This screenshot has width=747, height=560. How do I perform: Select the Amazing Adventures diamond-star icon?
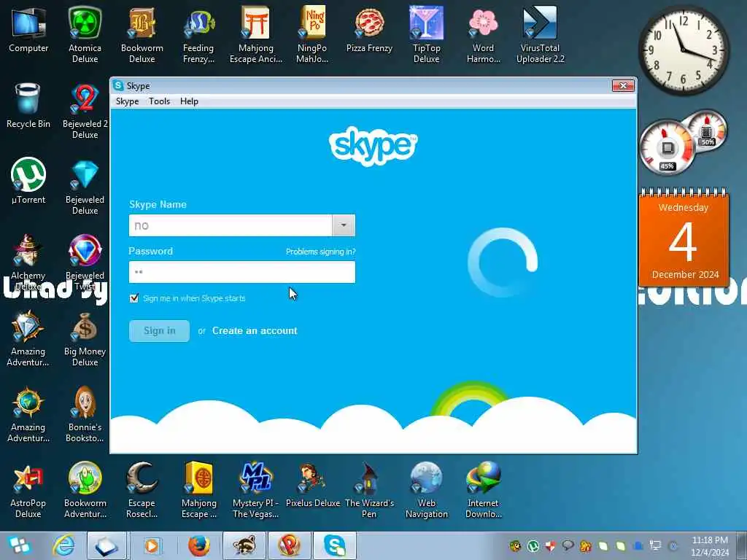(x=28, y=338)
